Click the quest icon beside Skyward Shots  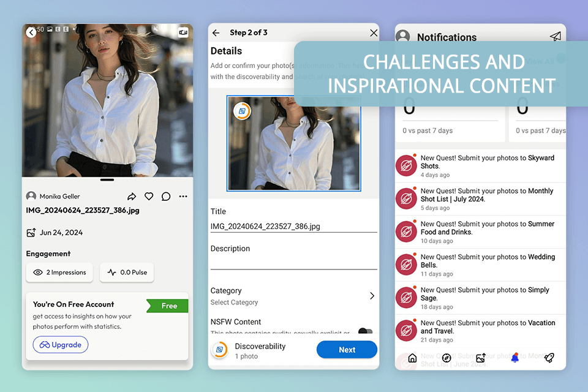click(x=407, y=165)
